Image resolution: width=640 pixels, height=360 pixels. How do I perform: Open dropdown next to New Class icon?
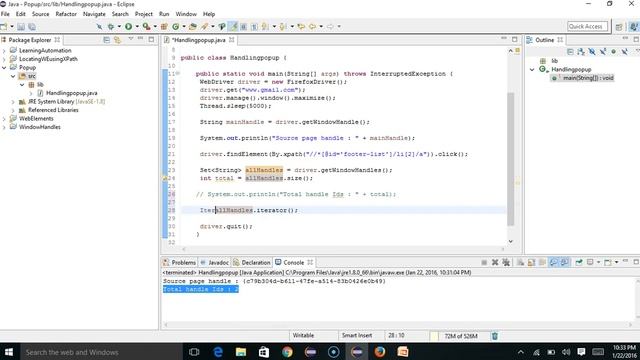(184, 27)
